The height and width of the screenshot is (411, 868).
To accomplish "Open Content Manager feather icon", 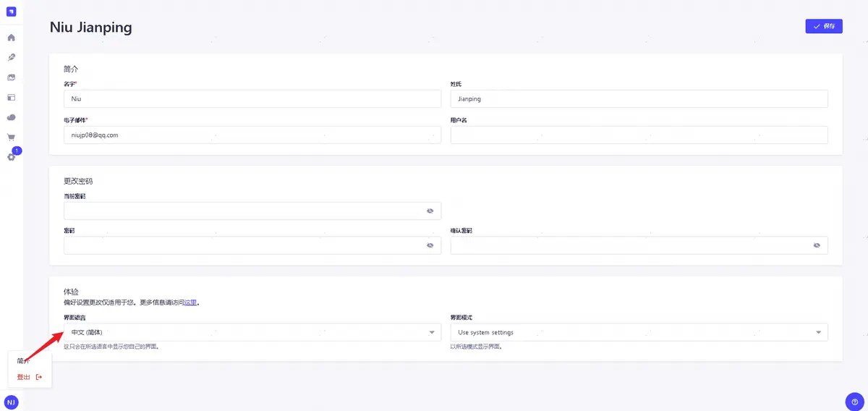I will point(11,57).
